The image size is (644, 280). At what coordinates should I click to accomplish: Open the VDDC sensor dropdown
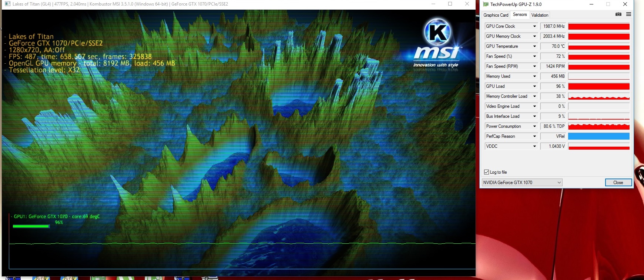534,146
